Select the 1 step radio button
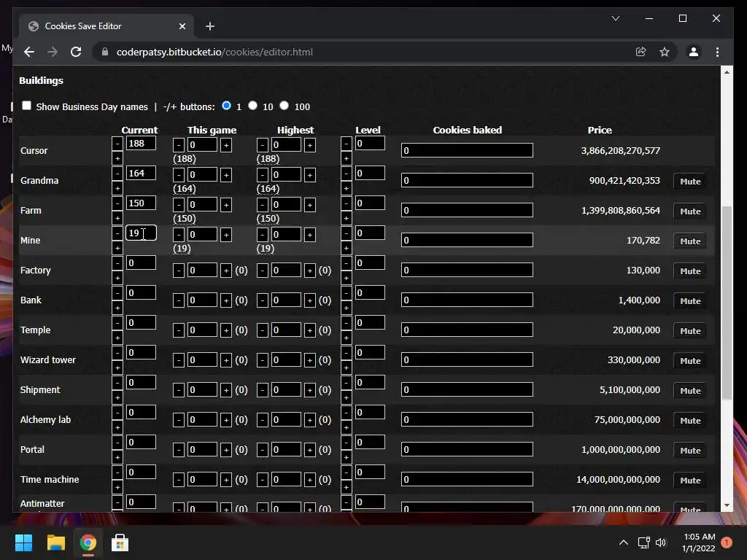The image size is (747, 560). [227, 106]
